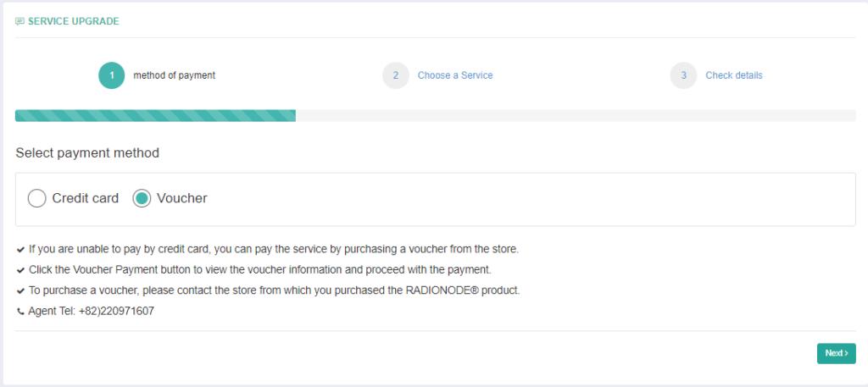The image size is (868, 387).
Task: Click the Service Upgrade chat icon
Action: (20, 21)
